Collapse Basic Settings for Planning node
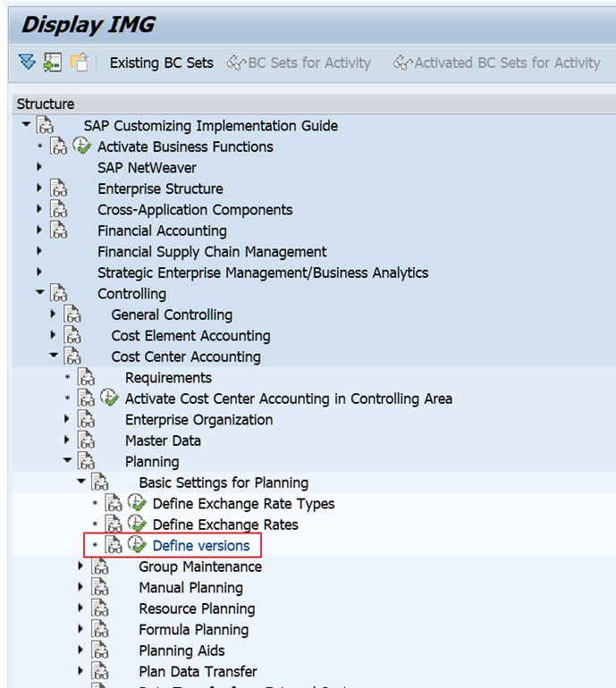616x688 pixels. [x=80, y=481]
